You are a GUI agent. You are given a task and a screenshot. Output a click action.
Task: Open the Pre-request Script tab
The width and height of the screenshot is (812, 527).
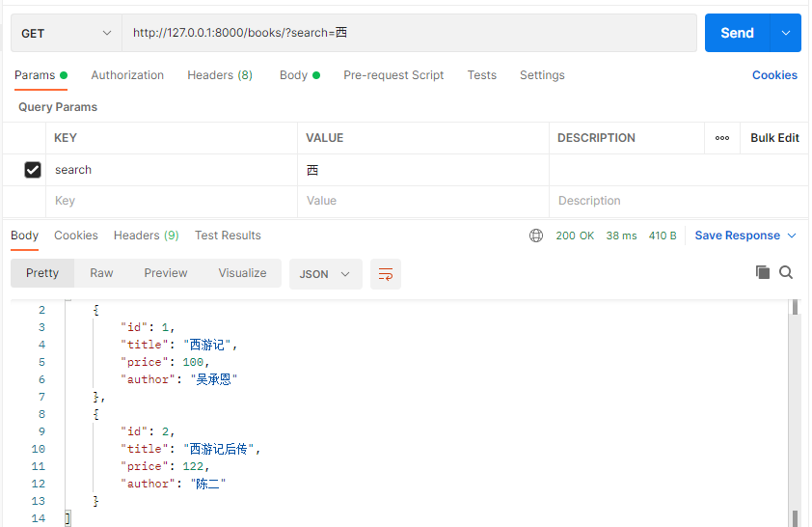[393, 75]
